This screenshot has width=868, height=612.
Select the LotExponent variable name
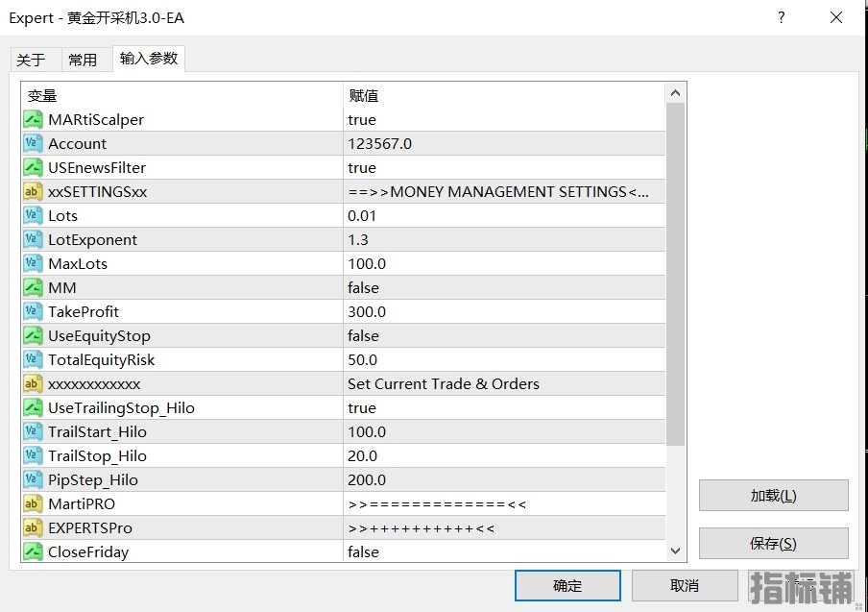click(x=92, y=240)
